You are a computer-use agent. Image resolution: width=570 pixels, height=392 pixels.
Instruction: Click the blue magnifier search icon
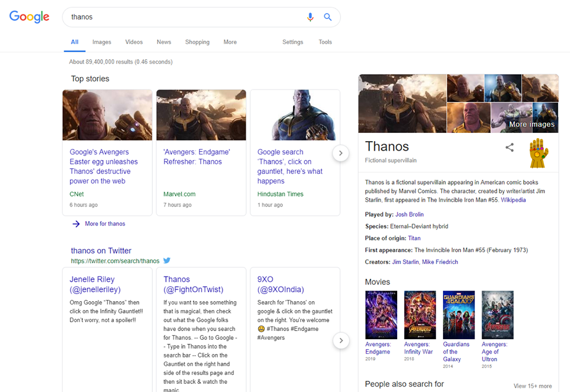point(328,17)
